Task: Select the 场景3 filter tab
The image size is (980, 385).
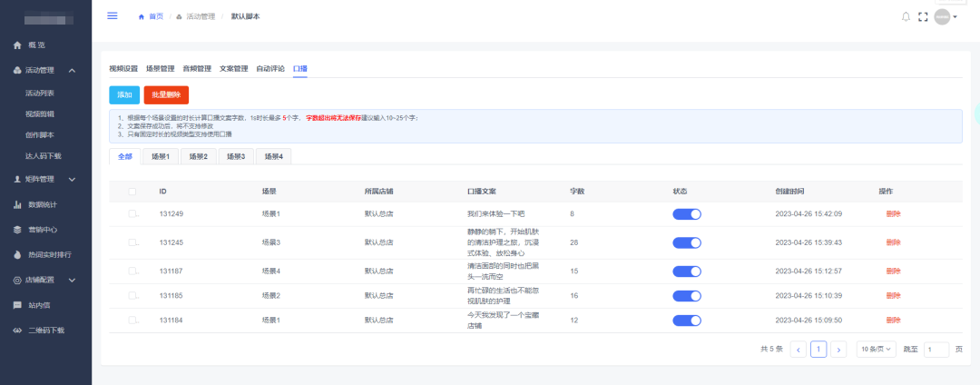Action: tap(236, 157)
